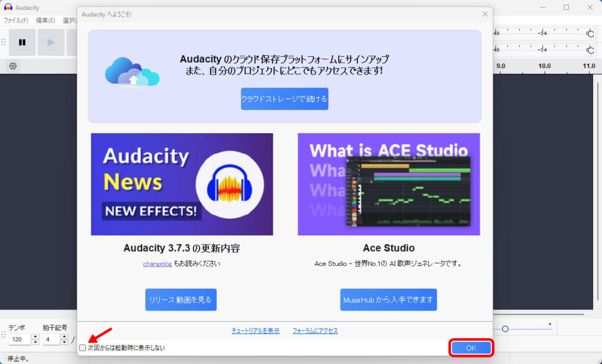Screen dimensions: 602x364
Task: Click the slider knob in the bottom toolbar
Action: pyautogui.click(x=505, y=329)
